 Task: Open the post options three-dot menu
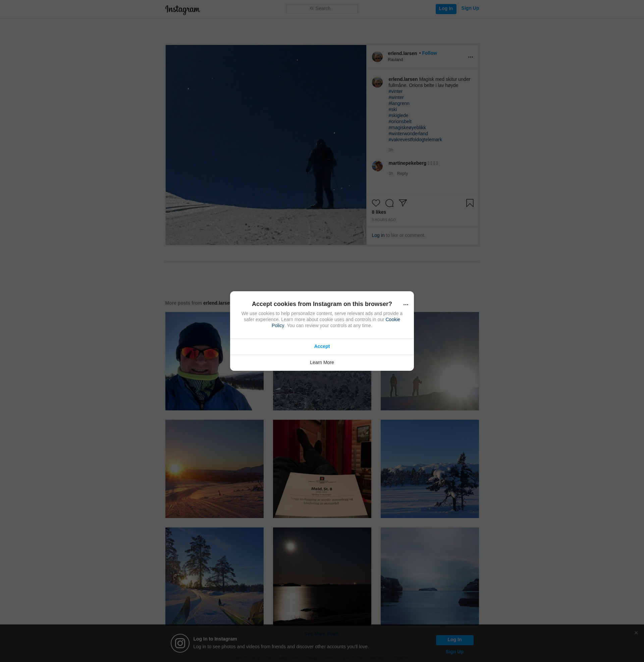[470, 57]
